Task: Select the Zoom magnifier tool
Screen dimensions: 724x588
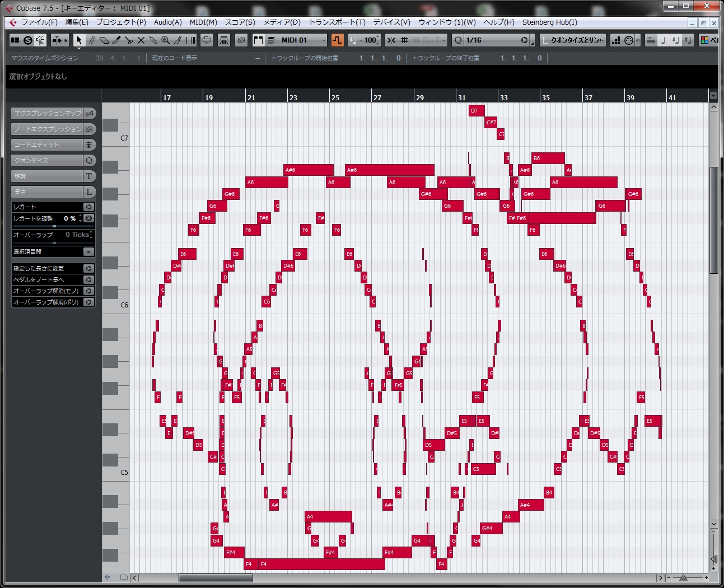Action: [165, 40]
